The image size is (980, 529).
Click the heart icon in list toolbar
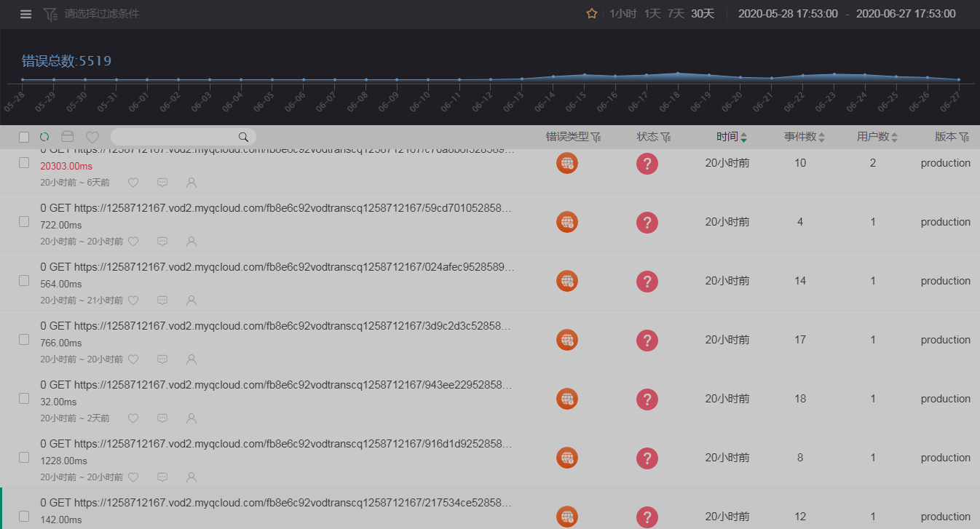click(x=92, y=137)
